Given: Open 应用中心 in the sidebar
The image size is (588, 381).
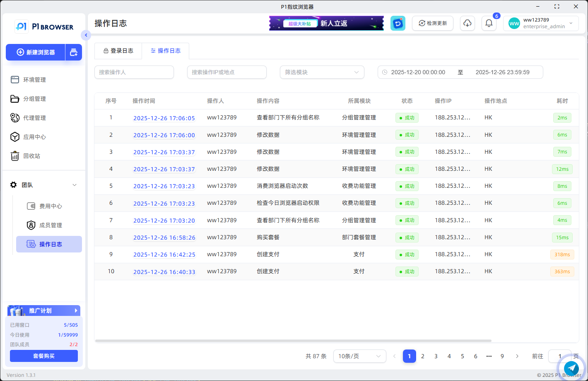Looking at the screenshot, I should click(34, 137).
